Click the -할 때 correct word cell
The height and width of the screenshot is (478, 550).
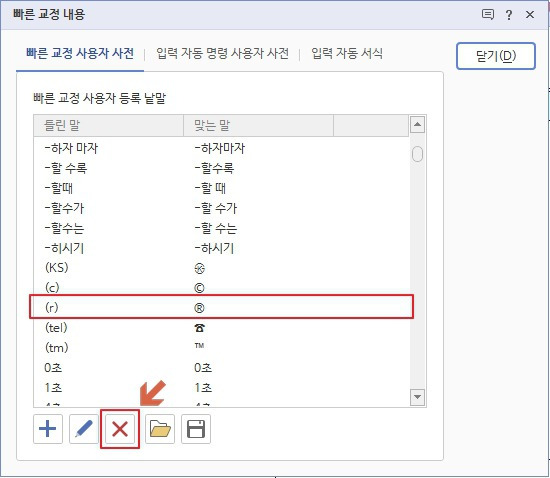click(x=210, y=188)
